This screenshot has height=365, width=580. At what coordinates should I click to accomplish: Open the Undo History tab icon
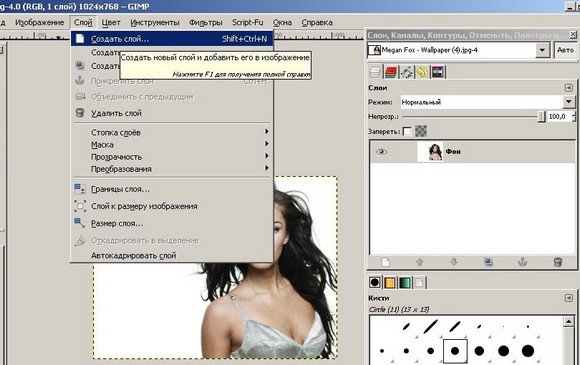(422, 72)
